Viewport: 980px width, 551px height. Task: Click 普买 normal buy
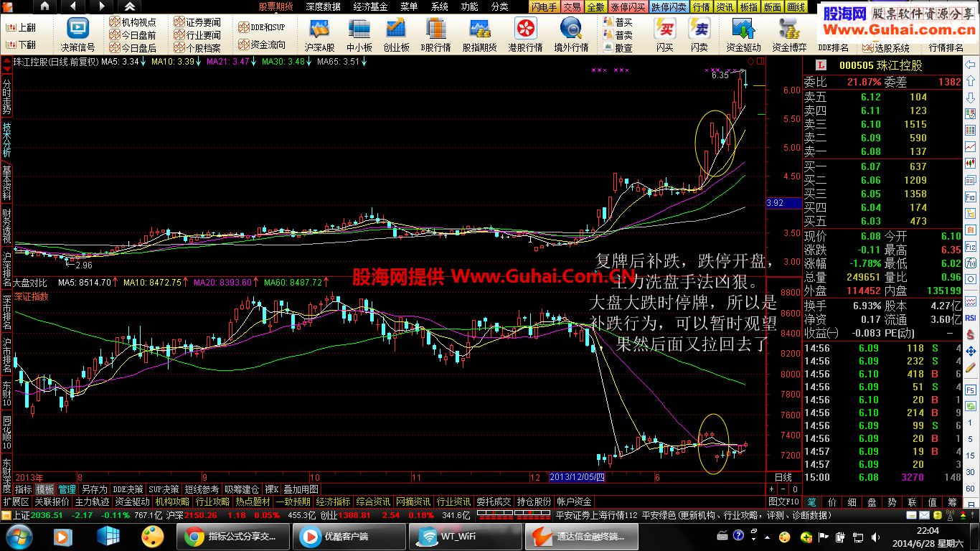pyautogui.click(x=618, y=22)
